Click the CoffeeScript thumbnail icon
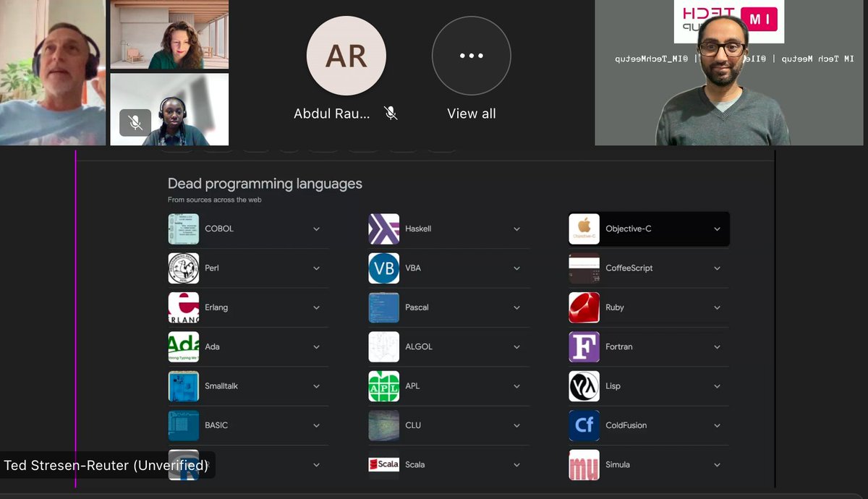The height and width of the screenshot is (499, 868). coord(584,268)
